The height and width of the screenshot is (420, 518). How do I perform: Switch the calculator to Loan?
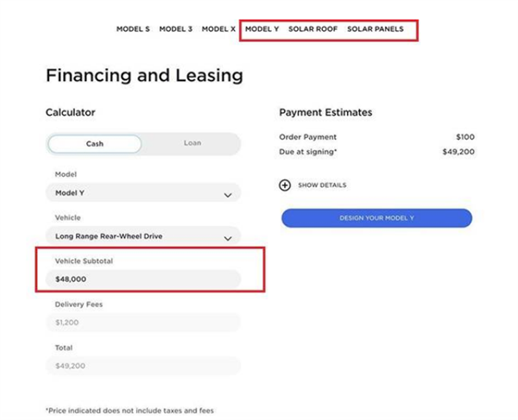click(x=192, y=144)
